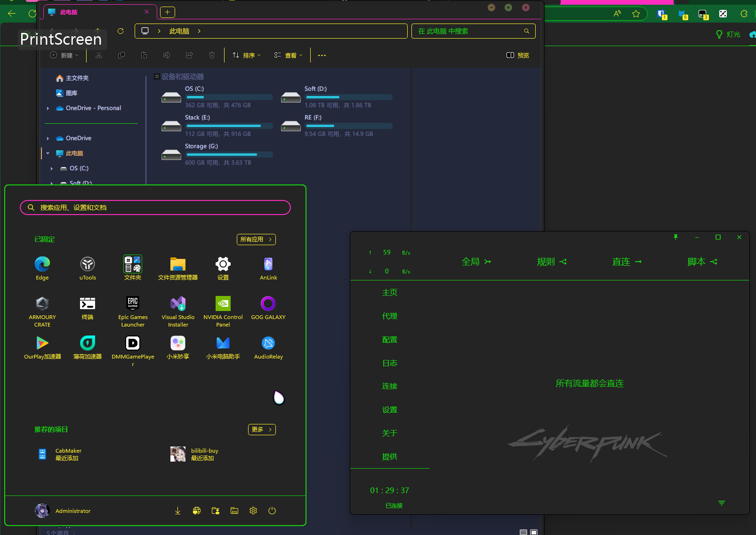756x535 pixels.
Task: Open 小米电脑助手
Action: click(x=223, y=348)
